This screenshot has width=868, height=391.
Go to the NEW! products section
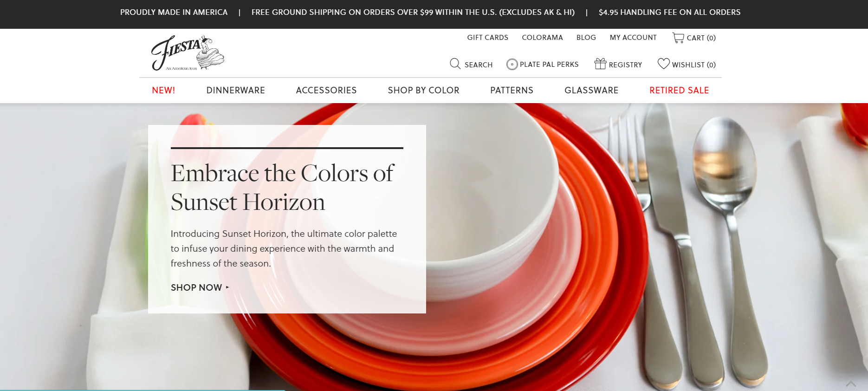(163, 90)
